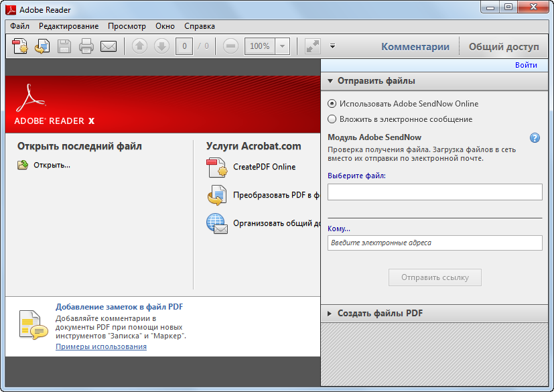554x392 pixels.
Task: Click the CreatePDF Online service icon
Action: click(217, 168)
